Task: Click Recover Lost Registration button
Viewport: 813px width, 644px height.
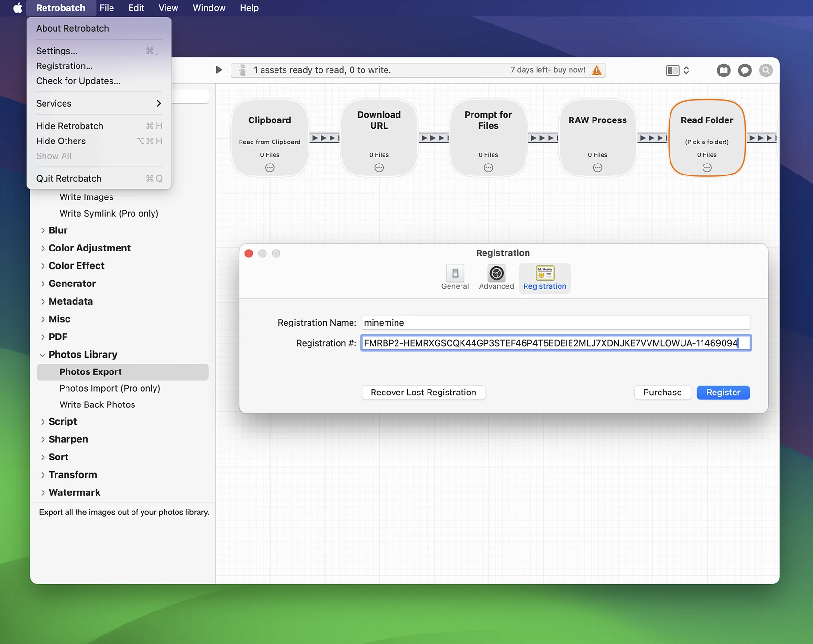Action: [423, 393]
